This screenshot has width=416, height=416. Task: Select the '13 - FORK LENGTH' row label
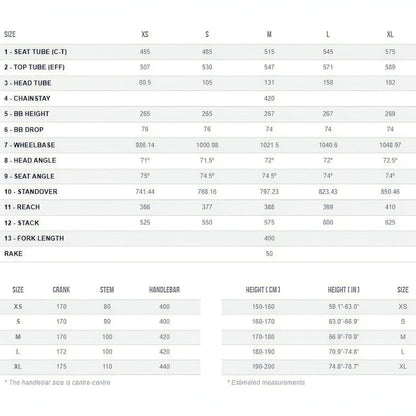coord(34,238)
